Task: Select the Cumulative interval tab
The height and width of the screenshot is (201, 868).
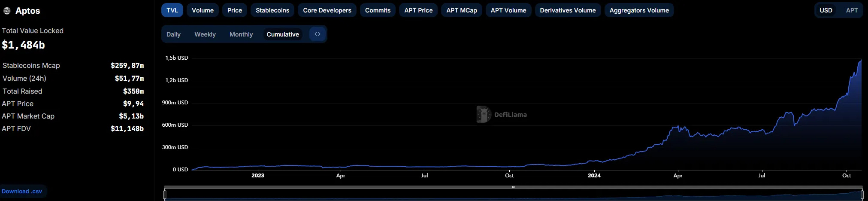Action: pos(283,34)
